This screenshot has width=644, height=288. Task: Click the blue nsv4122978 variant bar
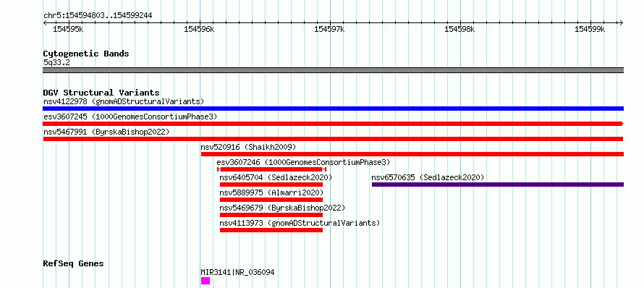333,109
